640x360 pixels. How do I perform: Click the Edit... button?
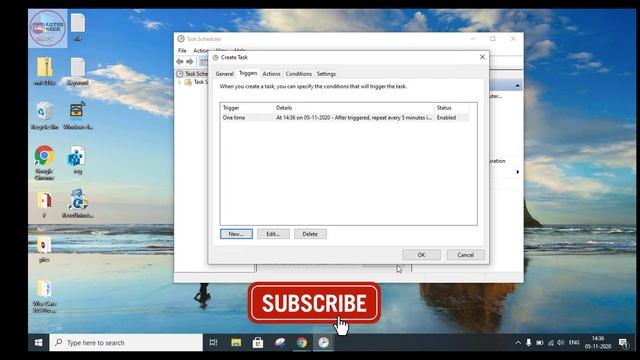coord(273,234)
